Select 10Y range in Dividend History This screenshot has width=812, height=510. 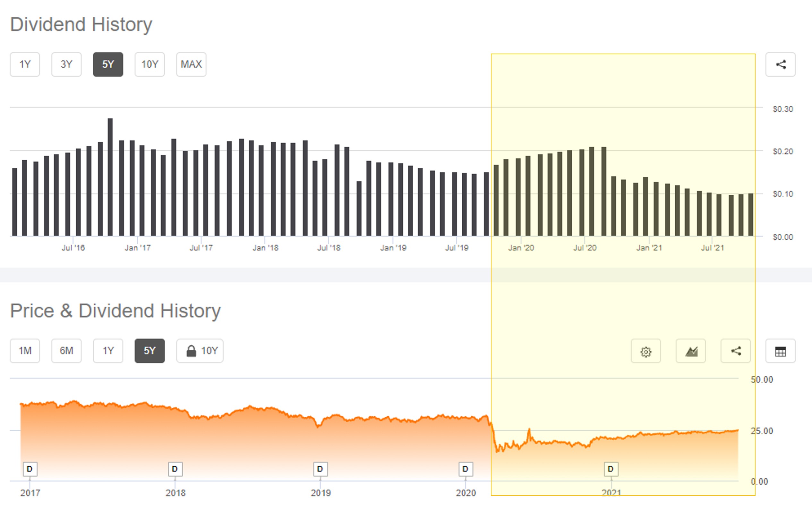150,64
